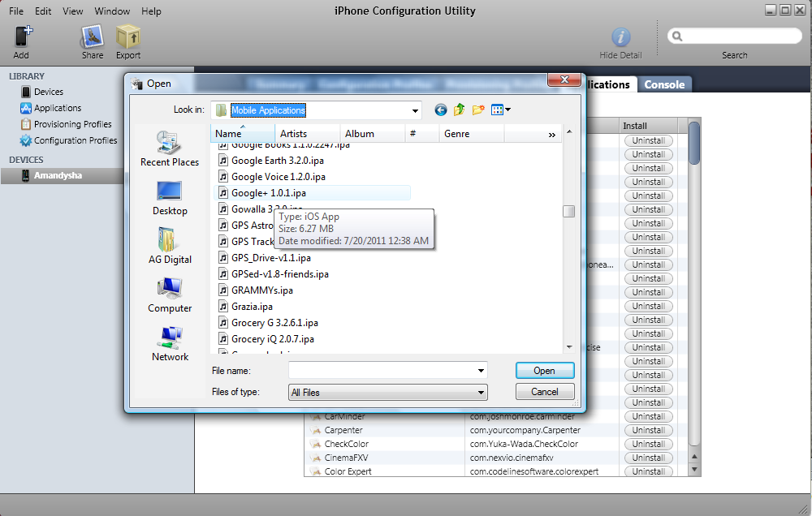Select Grocery iQ 2.0.7.ipa file
The height and width of the screenshot is (516, 812).
coord(273,339)
